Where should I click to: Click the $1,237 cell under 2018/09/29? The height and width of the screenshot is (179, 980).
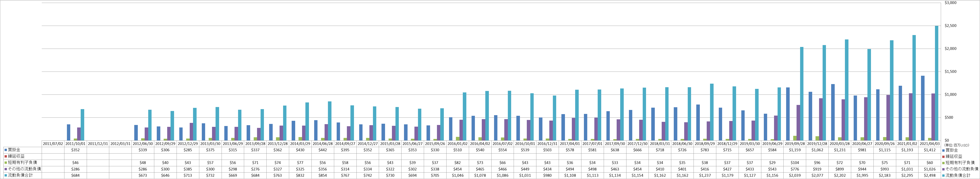click(705, 176)
